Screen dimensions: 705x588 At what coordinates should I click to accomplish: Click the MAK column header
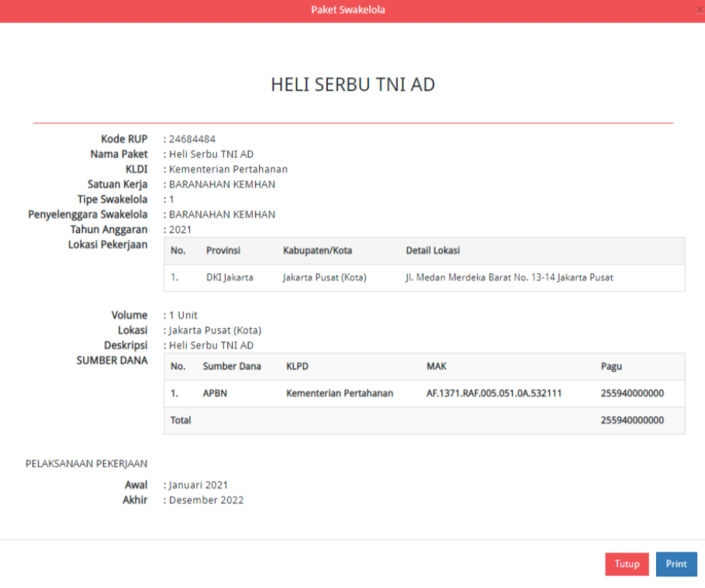coord(437,366)
